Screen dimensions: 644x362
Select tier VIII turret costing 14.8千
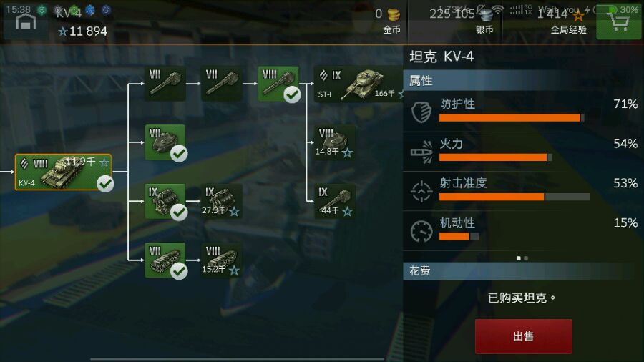click(335, 142)
